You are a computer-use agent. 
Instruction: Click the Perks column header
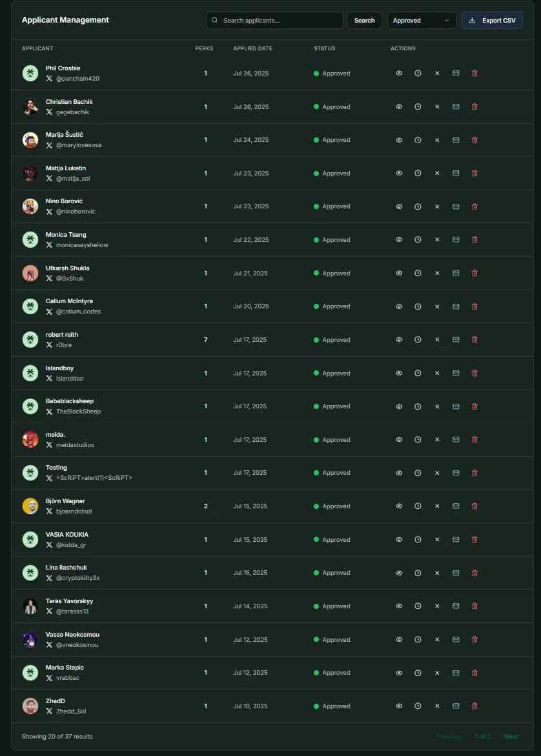[204, 48]
